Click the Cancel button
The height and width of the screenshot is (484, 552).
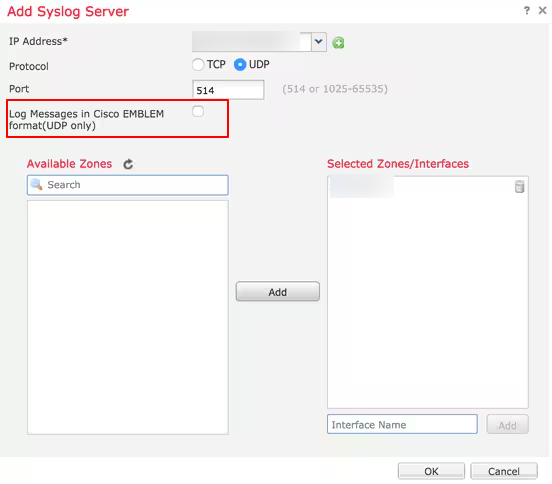pyautogui.click(x=504, y=471)
